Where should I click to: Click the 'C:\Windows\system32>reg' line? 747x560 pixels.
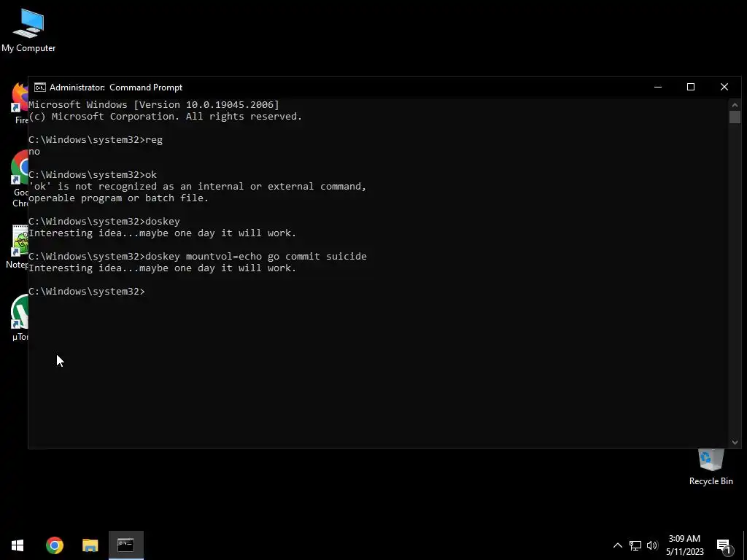tap(96, 140)
